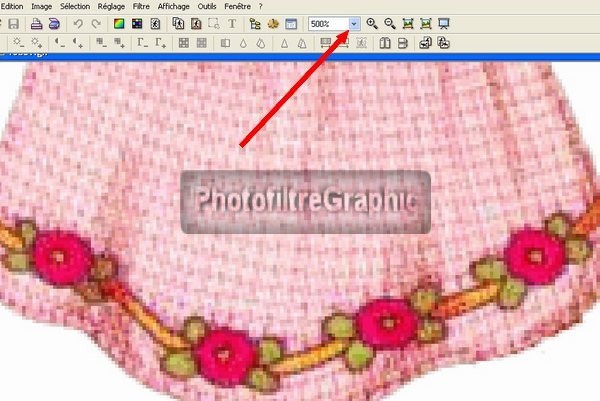
Task: Click the Zoom out magnifier
Action: tap(390, 23)
